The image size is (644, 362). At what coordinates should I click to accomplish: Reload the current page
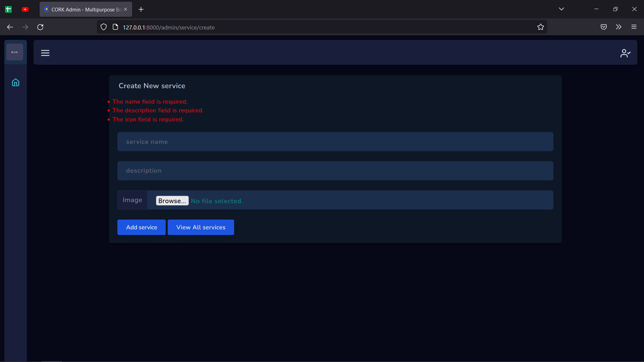(40, 27)
